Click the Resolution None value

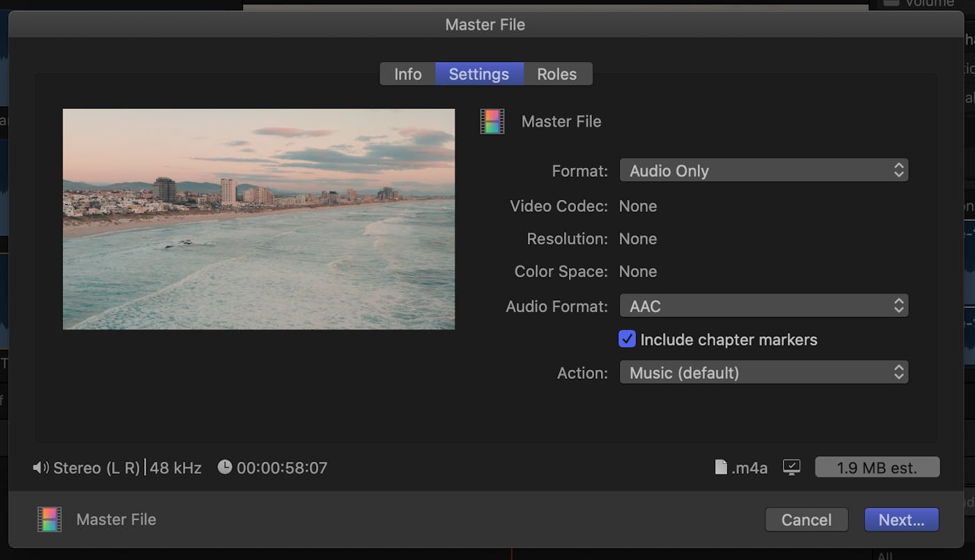(638, 239)
